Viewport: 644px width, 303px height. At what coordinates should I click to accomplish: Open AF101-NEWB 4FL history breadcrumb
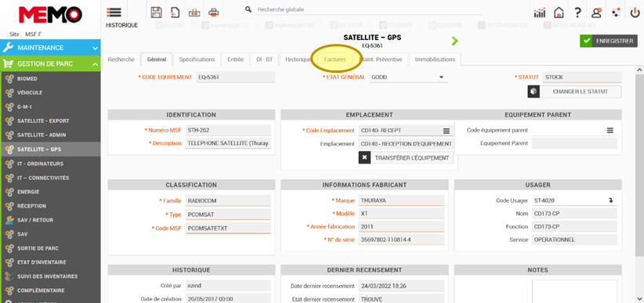(x=570, y=26)
